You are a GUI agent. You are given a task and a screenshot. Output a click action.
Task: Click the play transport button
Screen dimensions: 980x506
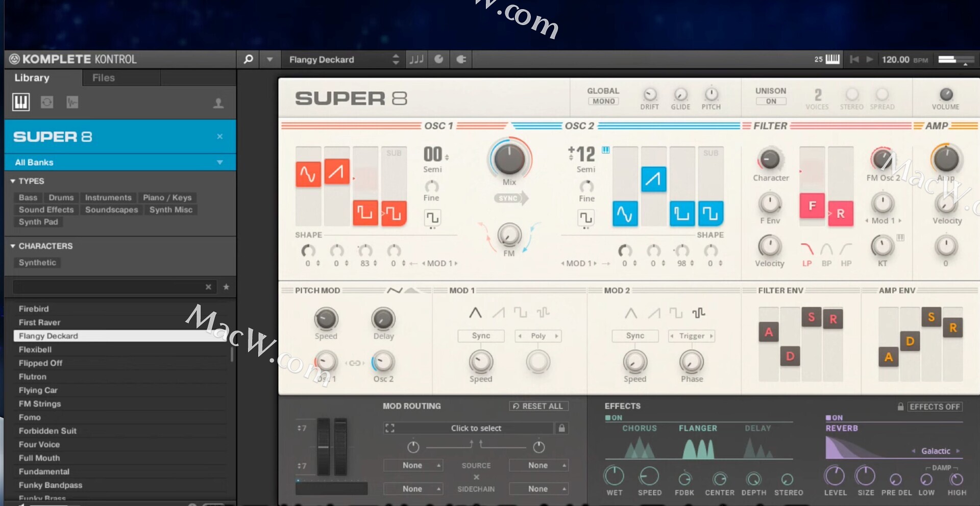pos(870,59)
